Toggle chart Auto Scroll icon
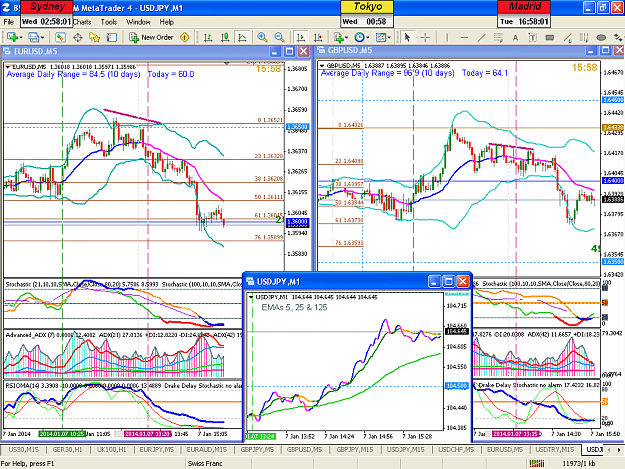 301,37
